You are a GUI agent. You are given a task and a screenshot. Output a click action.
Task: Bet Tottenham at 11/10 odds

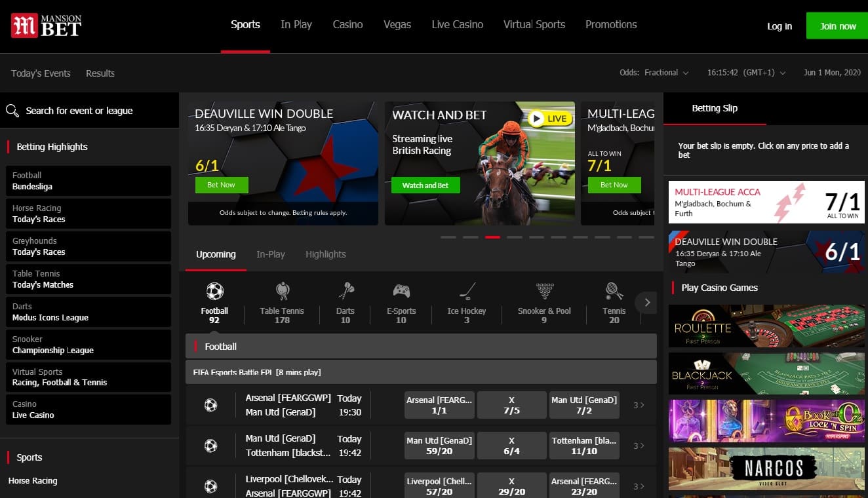pos(584,446)
